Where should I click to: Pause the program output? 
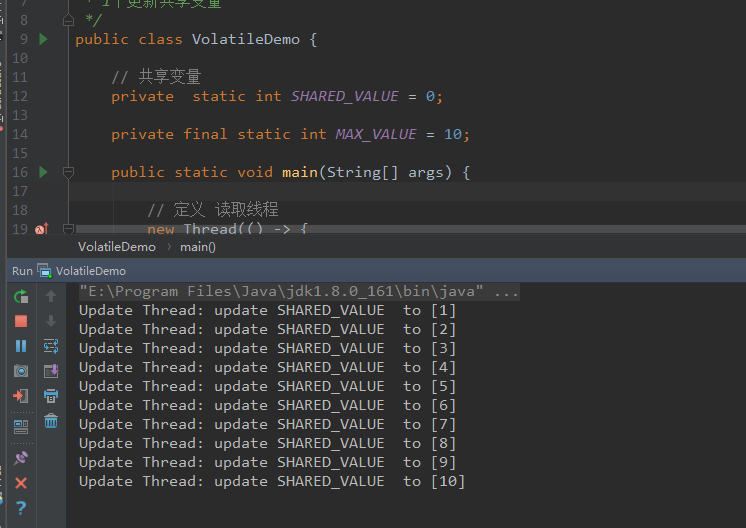21,346
